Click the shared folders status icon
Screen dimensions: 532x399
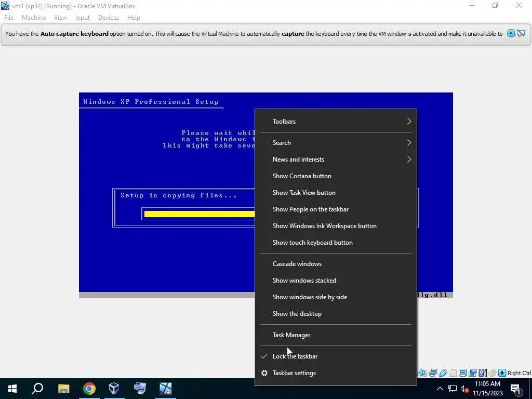tap(453, 373)
